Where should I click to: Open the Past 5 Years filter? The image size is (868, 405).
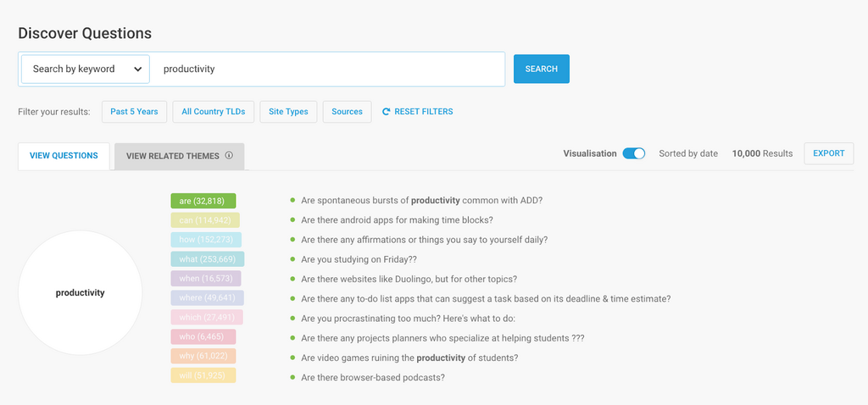134,112
